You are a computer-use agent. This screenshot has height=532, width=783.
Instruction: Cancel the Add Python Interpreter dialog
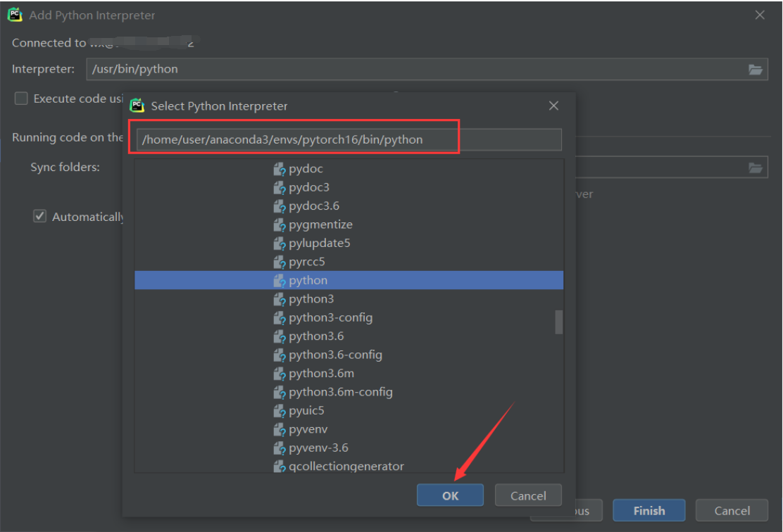click(732, 511)
